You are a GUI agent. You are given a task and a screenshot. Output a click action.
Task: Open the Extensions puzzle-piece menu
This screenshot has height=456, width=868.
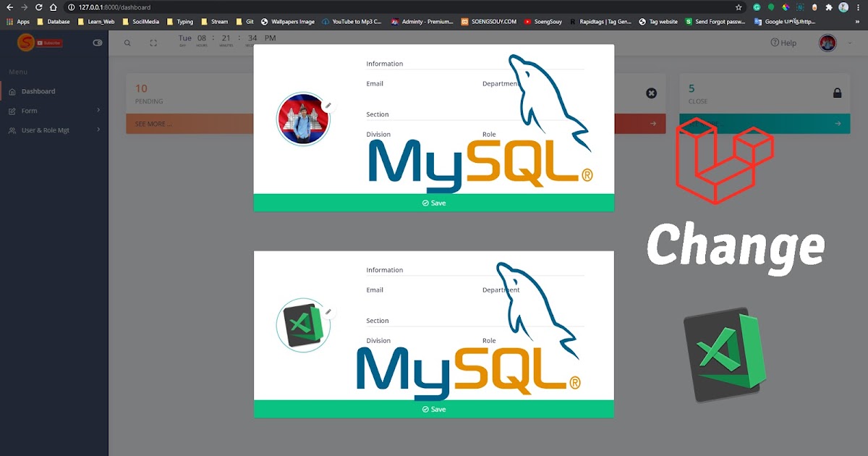coord(829,7)
